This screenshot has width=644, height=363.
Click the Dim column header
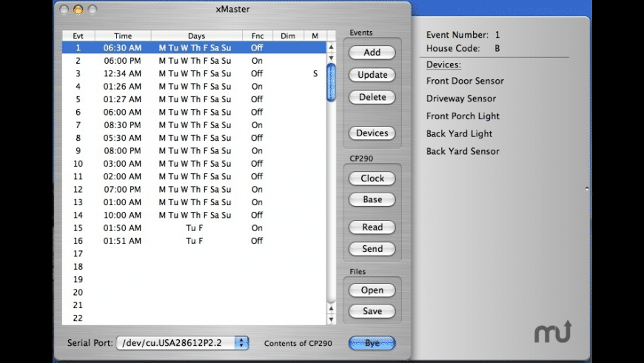(288, 36)
